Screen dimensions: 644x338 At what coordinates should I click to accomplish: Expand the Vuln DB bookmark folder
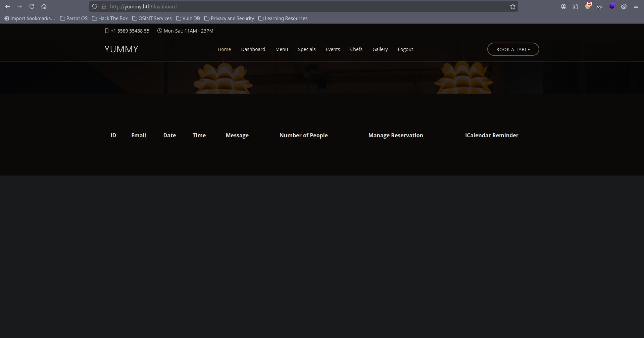188,18
